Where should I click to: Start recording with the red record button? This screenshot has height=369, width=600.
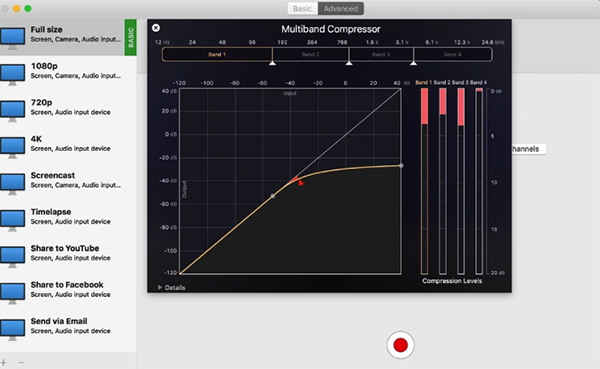point(400,345)
